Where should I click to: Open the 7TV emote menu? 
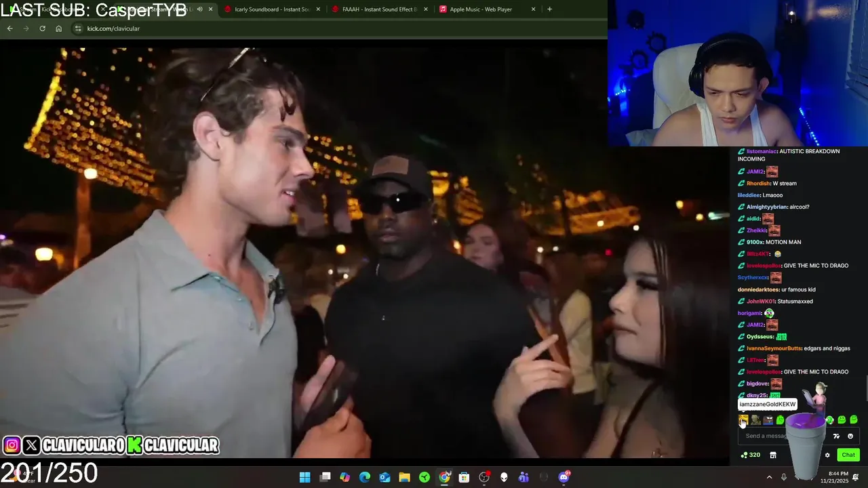tap(836, 436)
